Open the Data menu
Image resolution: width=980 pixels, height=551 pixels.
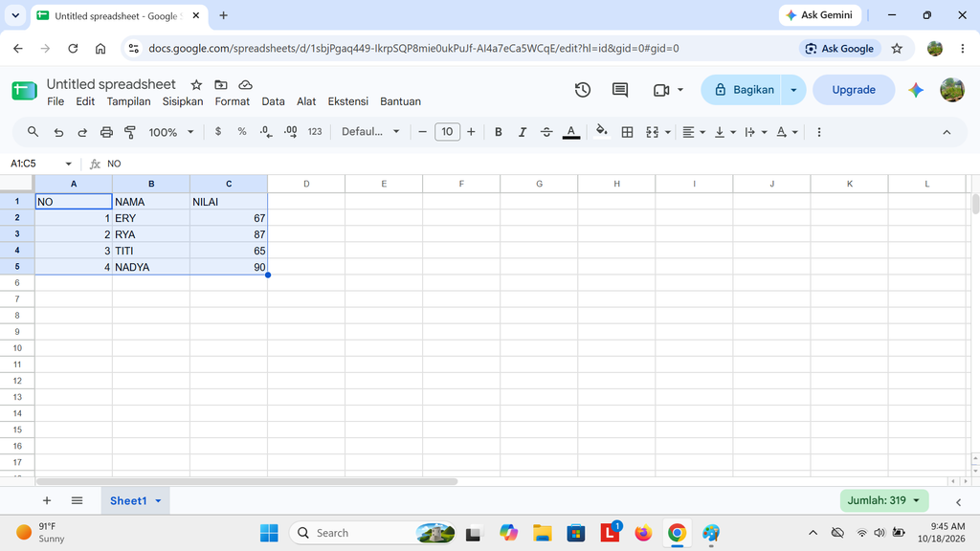tap(273, 101)
